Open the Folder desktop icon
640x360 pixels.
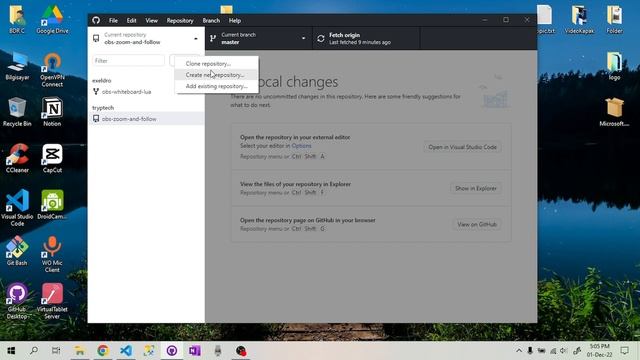(x=614, y=19)
